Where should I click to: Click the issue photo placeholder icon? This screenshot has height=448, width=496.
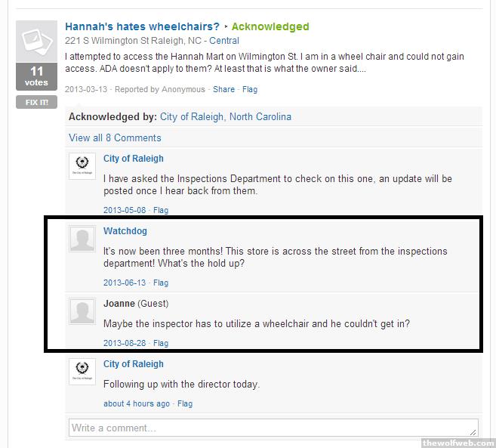(x=36, y=42)
